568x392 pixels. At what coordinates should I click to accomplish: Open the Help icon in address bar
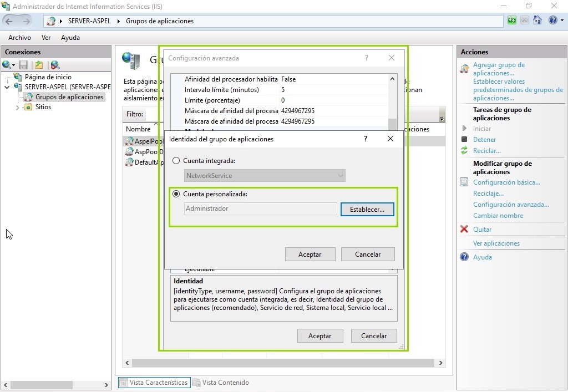553,21
